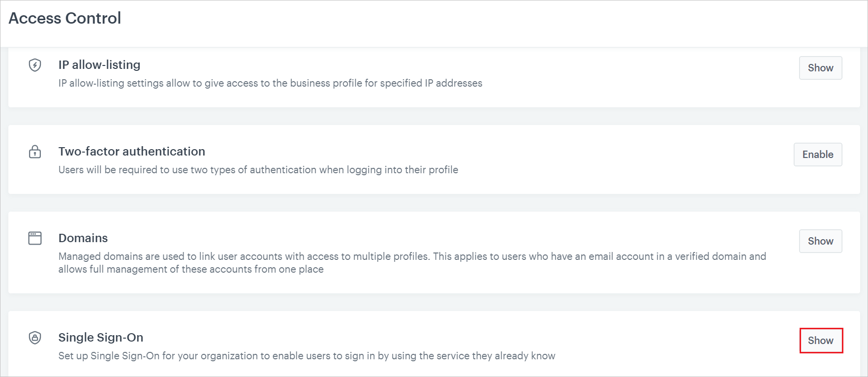Image resolution: width=868 pixels, height=377 pixels.
Task: Click the 'allows full management' text line
Action: click(191, 269)
